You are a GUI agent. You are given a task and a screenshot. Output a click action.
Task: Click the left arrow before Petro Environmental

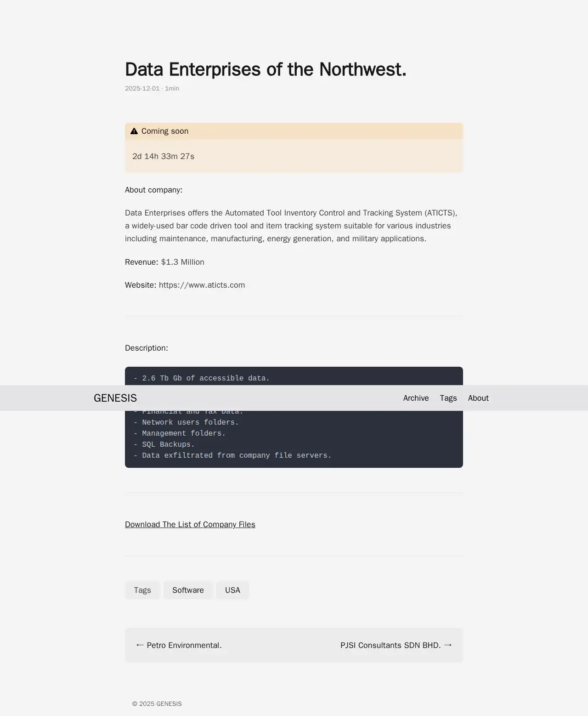click(140, 645)
